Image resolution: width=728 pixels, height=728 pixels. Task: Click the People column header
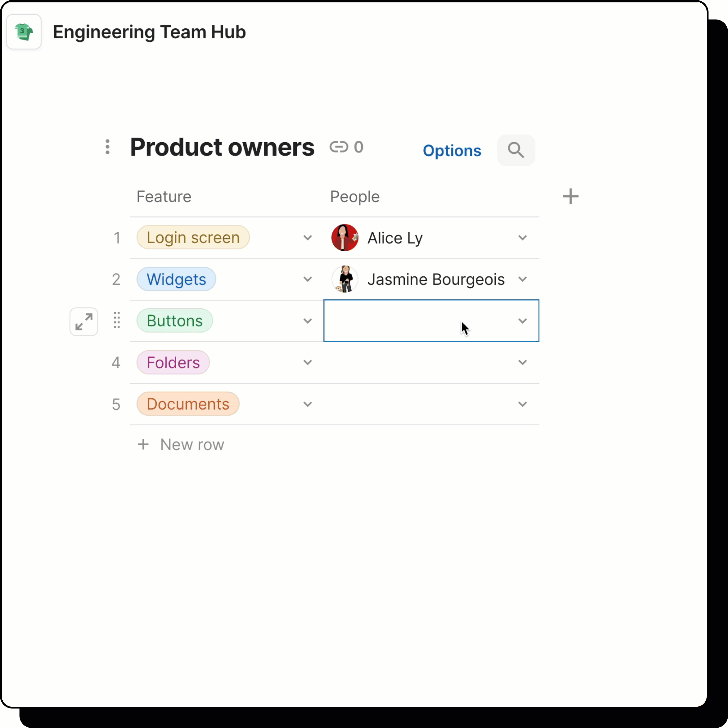coord(354,196)
